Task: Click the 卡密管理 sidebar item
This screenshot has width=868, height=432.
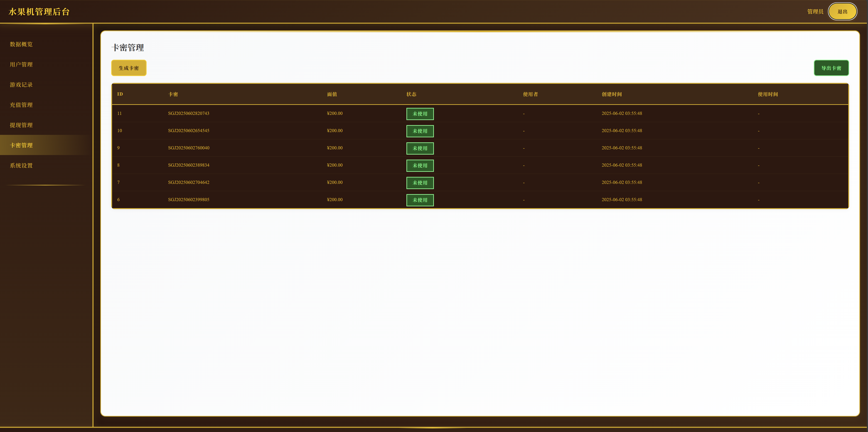Action: coord(21,145)
